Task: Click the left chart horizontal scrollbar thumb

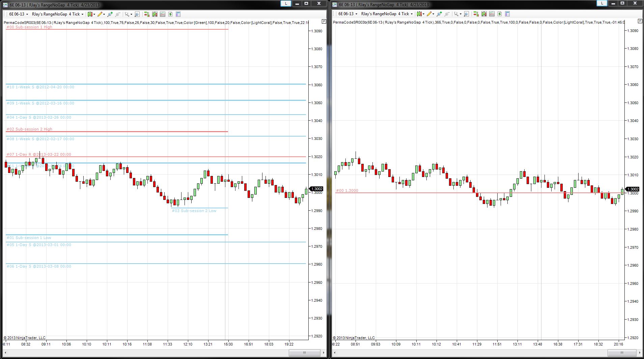Action: 304,353
